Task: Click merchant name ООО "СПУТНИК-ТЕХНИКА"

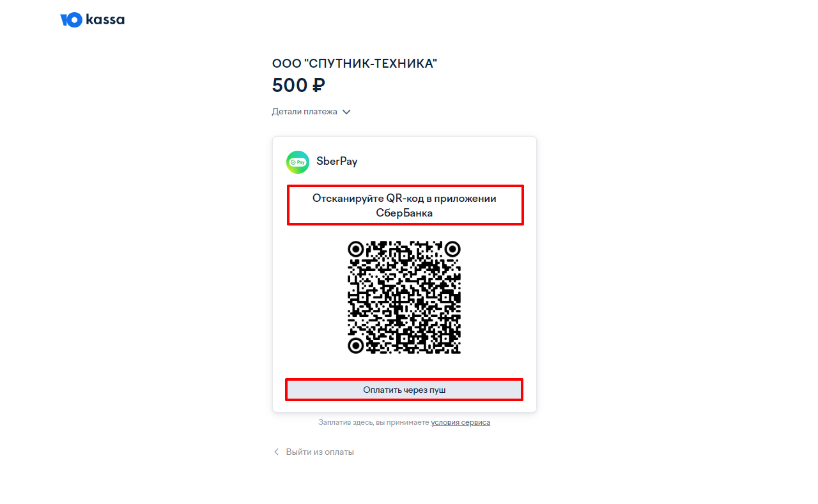Action: tap(355, 63)
